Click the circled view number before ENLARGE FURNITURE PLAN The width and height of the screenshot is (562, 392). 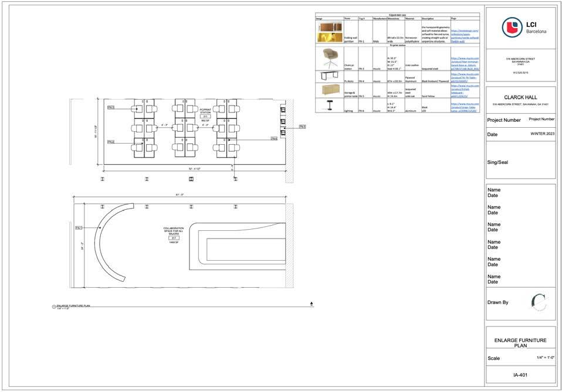pos(54,307)
